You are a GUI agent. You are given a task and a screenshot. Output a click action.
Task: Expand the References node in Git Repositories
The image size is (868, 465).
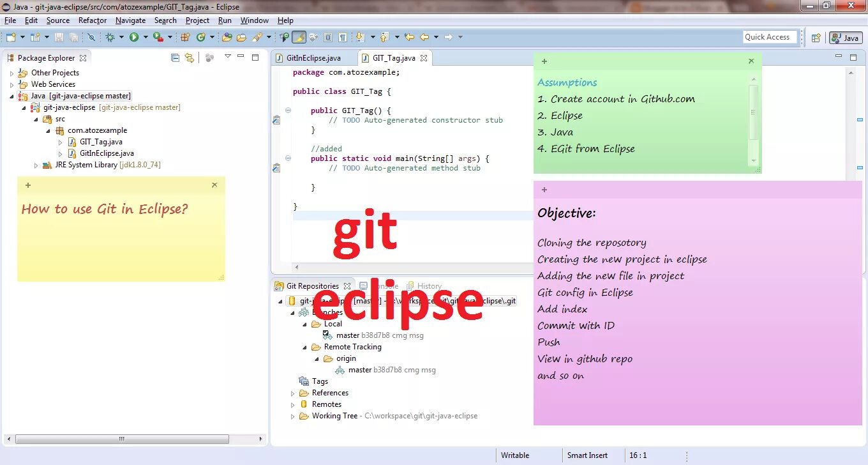pos(294,393)
